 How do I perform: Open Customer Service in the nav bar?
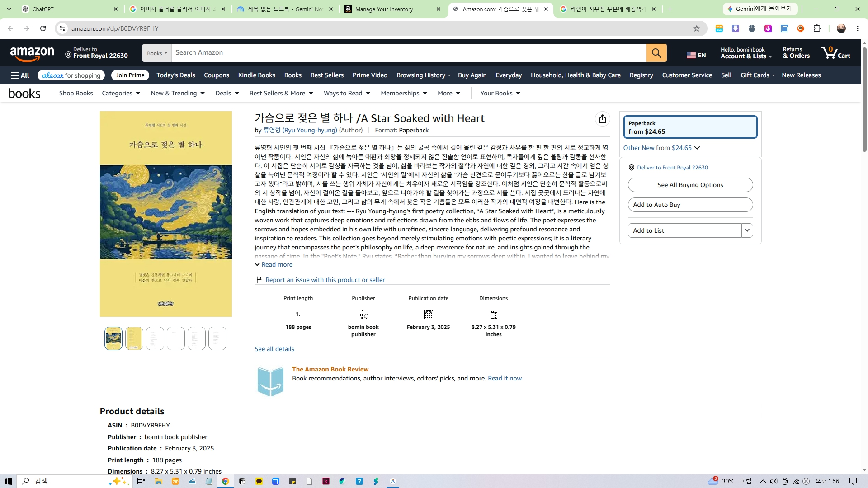[x=687, y=75]
